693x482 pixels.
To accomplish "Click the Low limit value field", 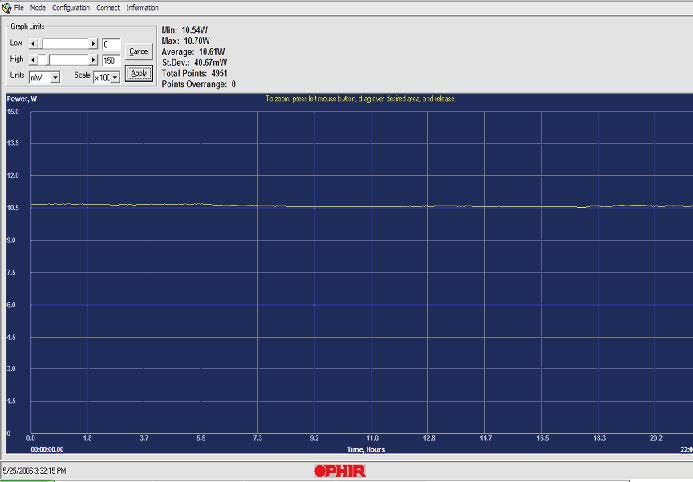I will (x=111, y=44).
